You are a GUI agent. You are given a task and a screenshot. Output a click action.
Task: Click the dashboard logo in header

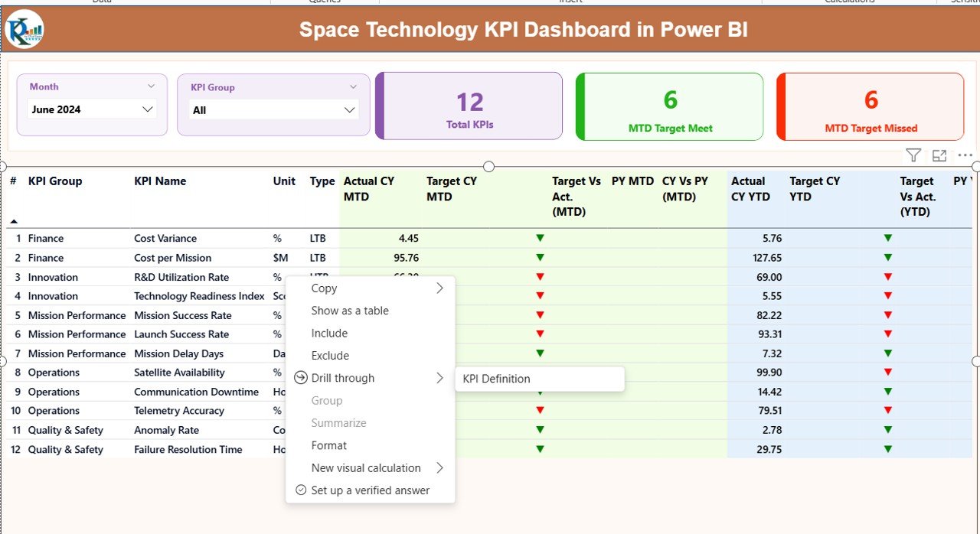click(x=24, y=30)
